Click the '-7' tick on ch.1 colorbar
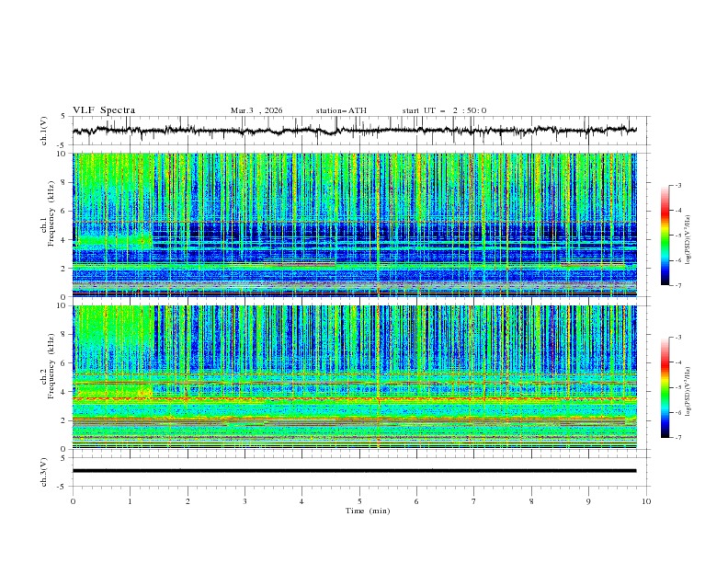This screenshot has width=728, height=563. coord(678,285)
